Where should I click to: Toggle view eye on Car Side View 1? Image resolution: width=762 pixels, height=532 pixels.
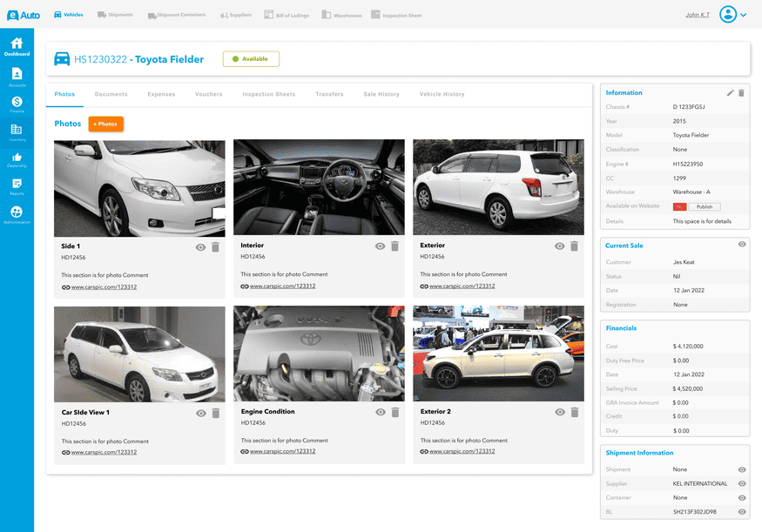pos(200,414)
